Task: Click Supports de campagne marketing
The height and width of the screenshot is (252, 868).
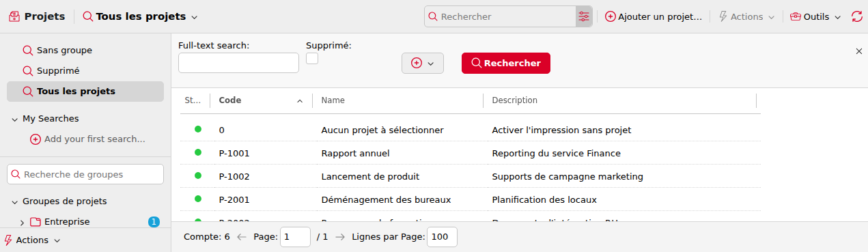Action: [568, 176]
